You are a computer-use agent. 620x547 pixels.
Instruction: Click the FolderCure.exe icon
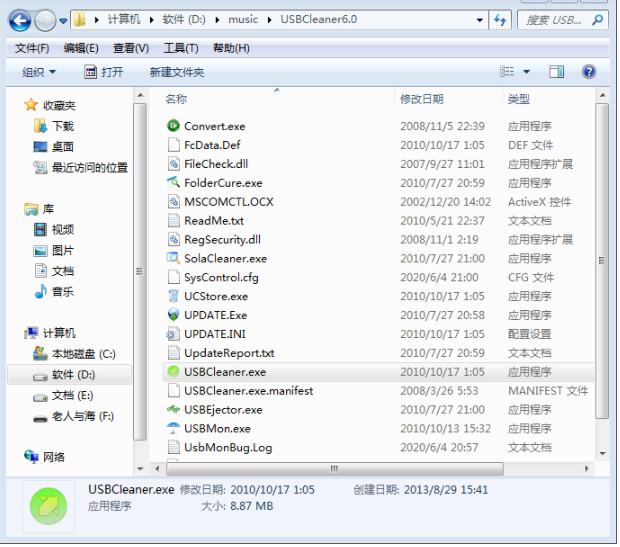click(x=173, y=183)
